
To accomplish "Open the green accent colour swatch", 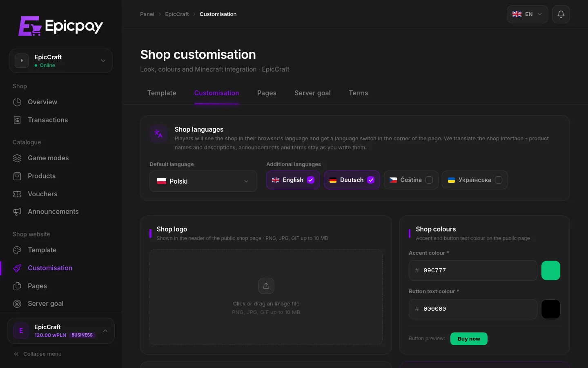I will (x=551, y=271).
